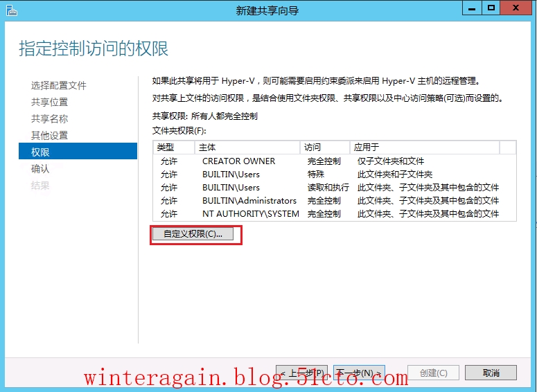Go to 其他设置 step
This screenshot has width=537, height=392.
click(49, 136)
